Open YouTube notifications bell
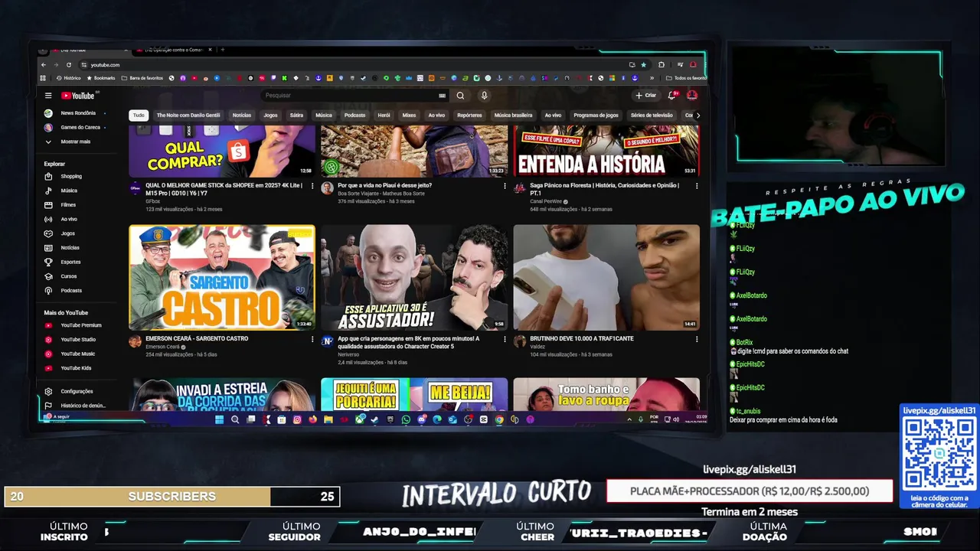This screenshot has width=980, height=551. click(671, 96)
